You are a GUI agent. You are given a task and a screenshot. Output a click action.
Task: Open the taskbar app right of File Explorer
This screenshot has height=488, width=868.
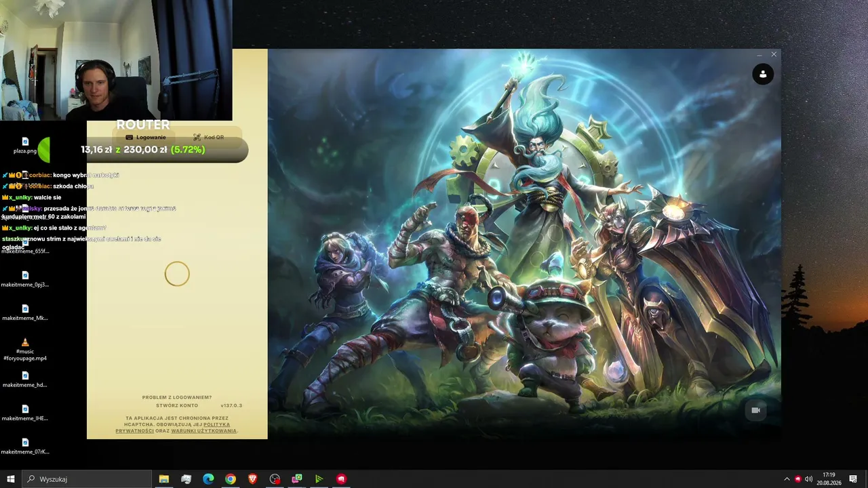186,479
